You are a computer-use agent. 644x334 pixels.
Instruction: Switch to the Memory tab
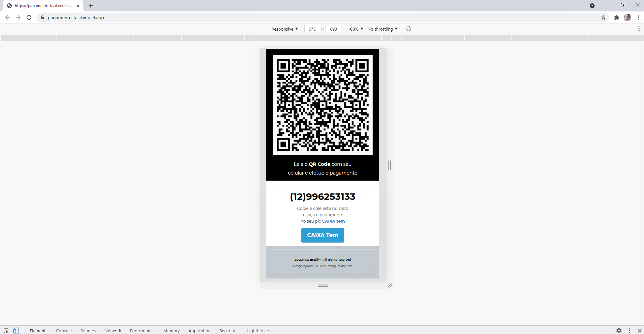coord(172,331)
